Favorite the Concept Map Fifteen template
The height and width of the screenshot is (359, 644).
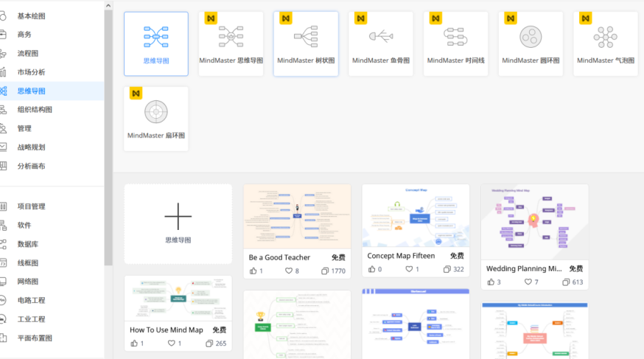point(409,270)
